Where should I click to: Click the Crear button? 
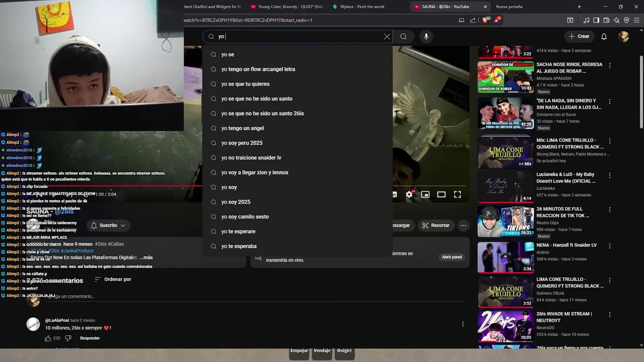point(579,36)
